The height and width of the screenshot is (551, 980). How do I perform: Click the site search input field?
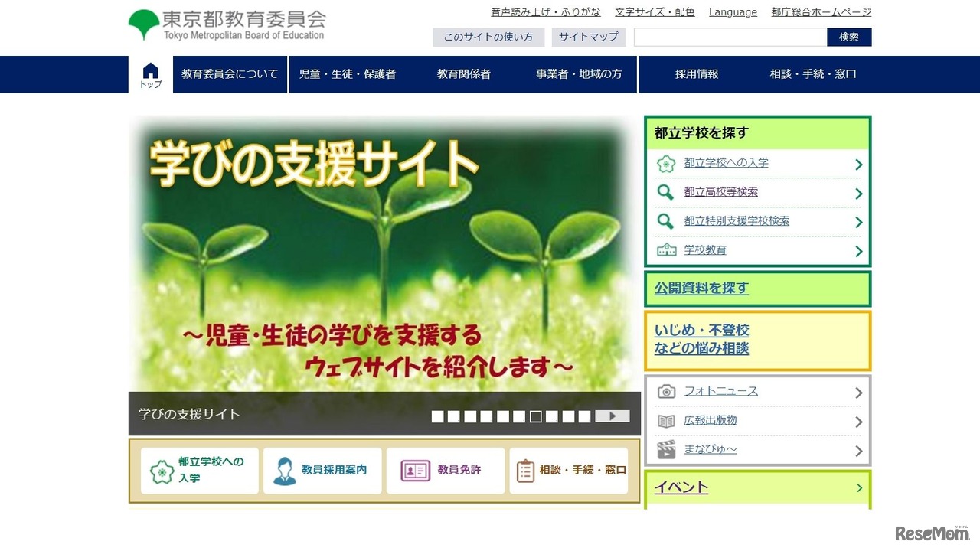730,37
